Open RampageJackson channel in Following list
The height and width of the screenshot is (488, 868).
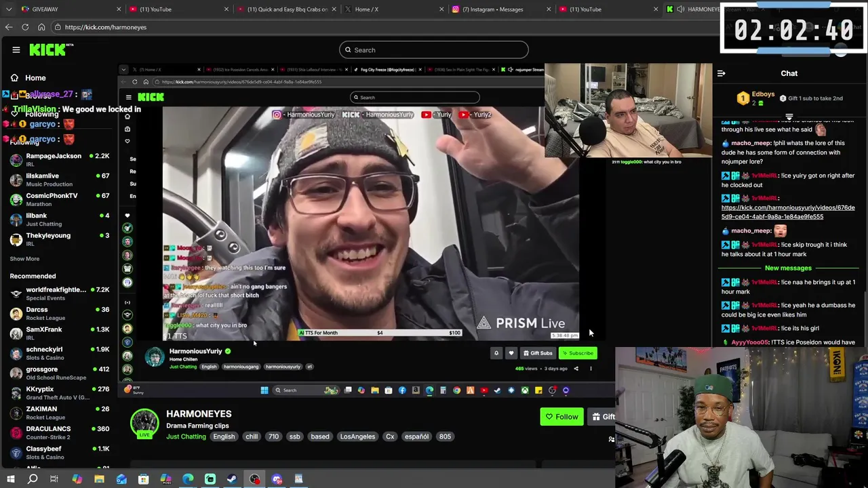[60, 160]
